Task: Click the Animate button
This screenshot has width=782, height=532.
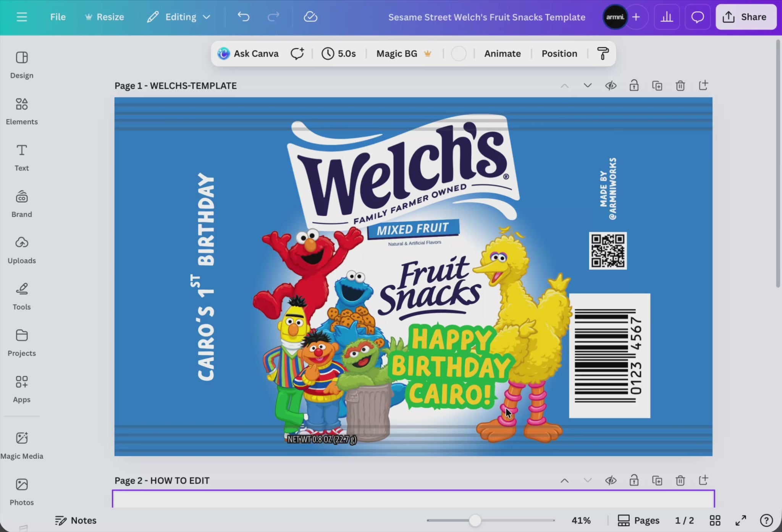Action: (x=502, y=53)
